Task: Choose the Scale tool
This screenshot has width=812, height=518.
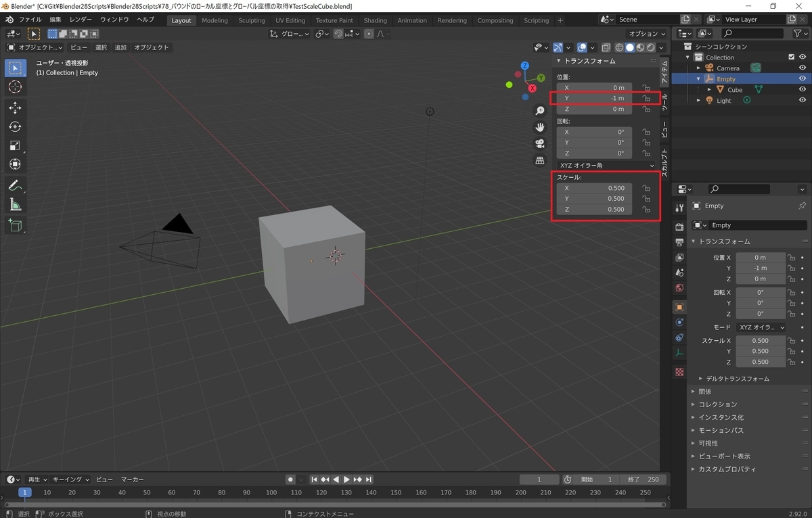Action: click(x=16, y=145)
